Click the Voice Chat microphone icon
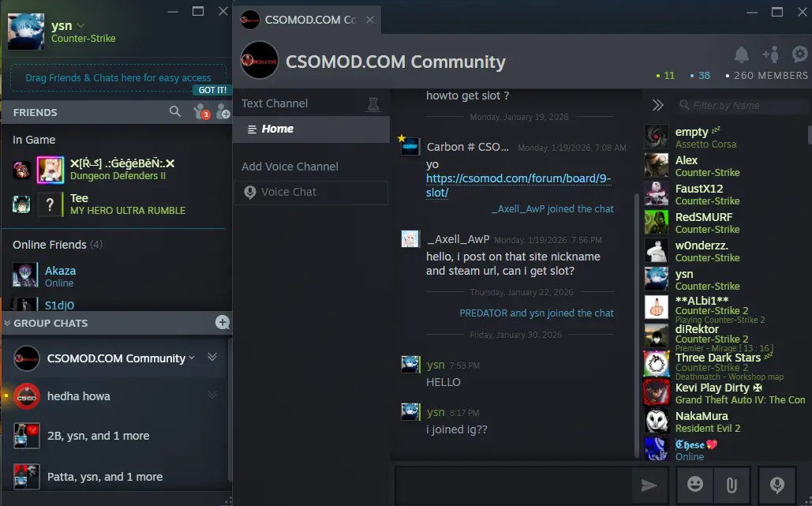Viewport: 812px width, 506px height. 250,192
